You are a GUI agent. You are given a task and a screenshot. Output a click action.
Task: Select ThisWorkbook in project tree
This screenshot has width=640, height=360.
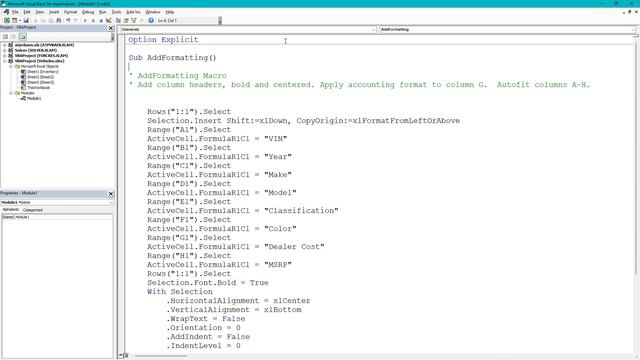[x=36, y=87]
